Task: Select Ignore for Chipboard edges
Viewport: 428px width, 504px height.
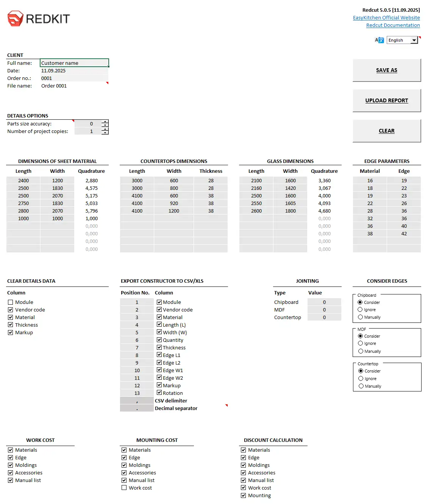Action: (x=361, y=310)
